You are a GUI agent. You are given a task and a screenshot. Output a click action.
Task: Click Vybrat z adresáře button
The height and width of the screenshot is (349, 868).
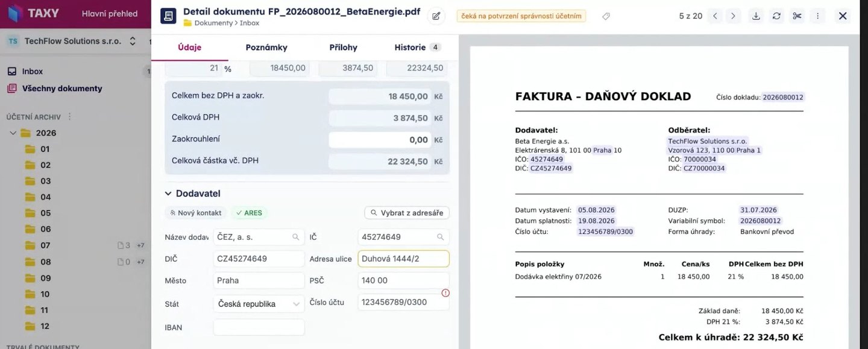coord(407,213)
